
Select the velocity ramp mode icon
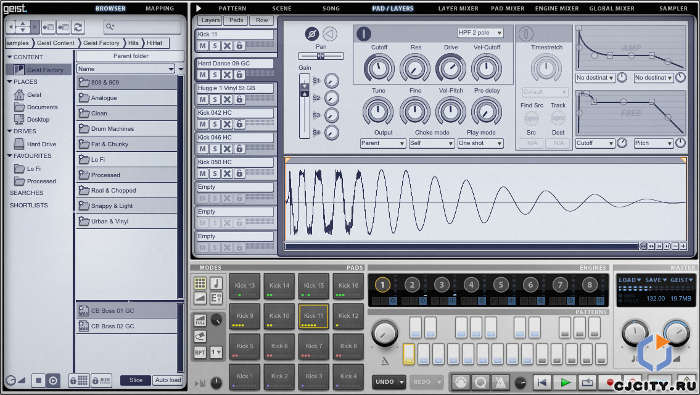click(200, 298)
